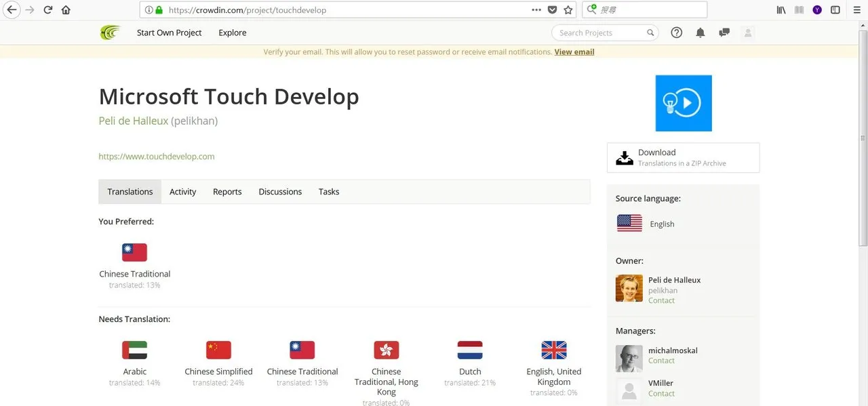Click the US flag under Source language

click(x=629, y=223)
